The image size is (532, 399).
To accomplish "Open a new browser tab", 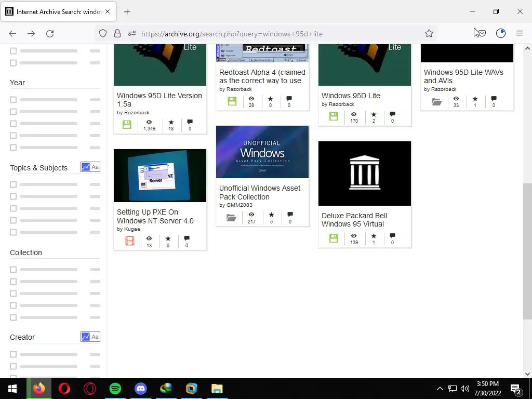I will [127, 12].
